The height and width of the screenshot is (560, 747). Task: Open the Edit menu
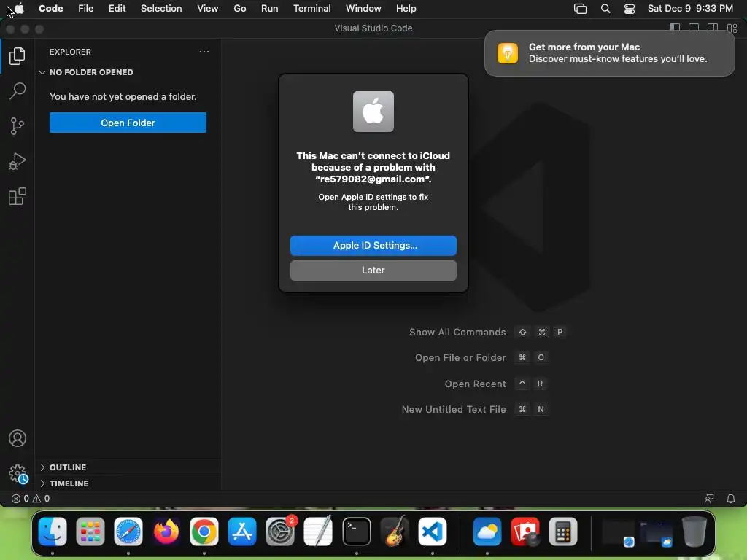[117, 8]
